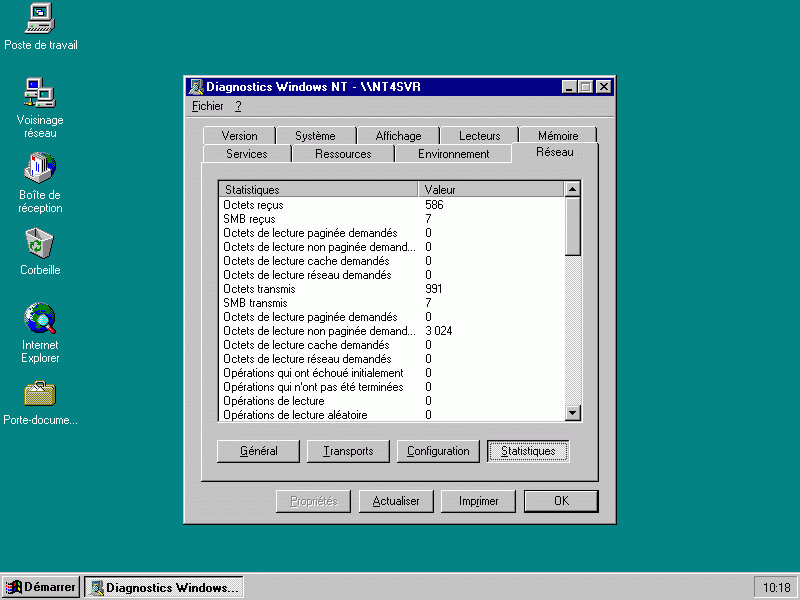Switch to the Mémoire tab
Image resolution: width=800 pixels, height=600 pixels.
pos(557,136)
